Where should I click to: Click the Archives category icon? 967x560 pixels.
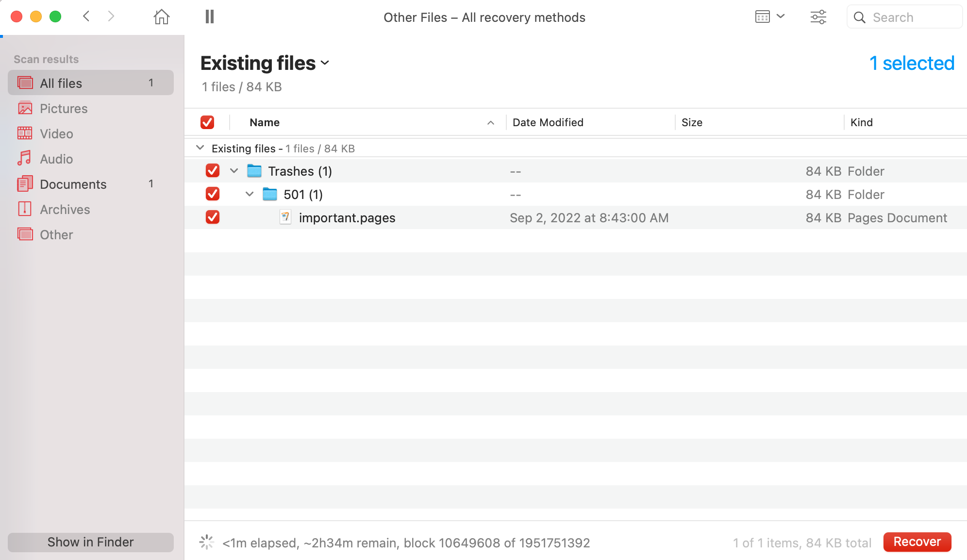click(24, 209)
